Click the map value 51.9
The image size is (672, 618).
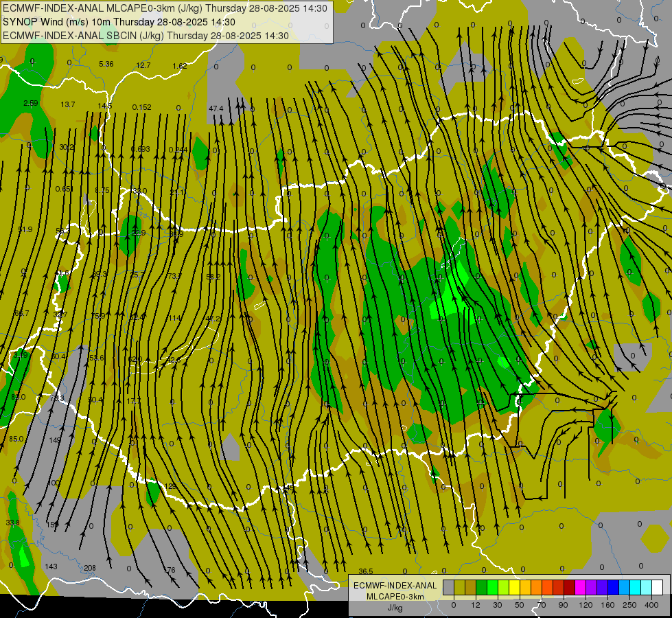coord(25,229)
